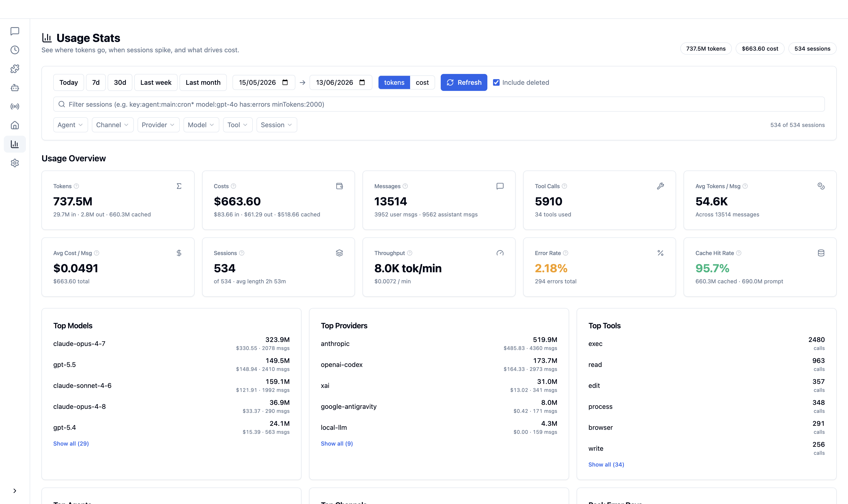This screenshot has width=848, height=504.
Task: Open the home icon in sidebar
Action: pos(15,125)
